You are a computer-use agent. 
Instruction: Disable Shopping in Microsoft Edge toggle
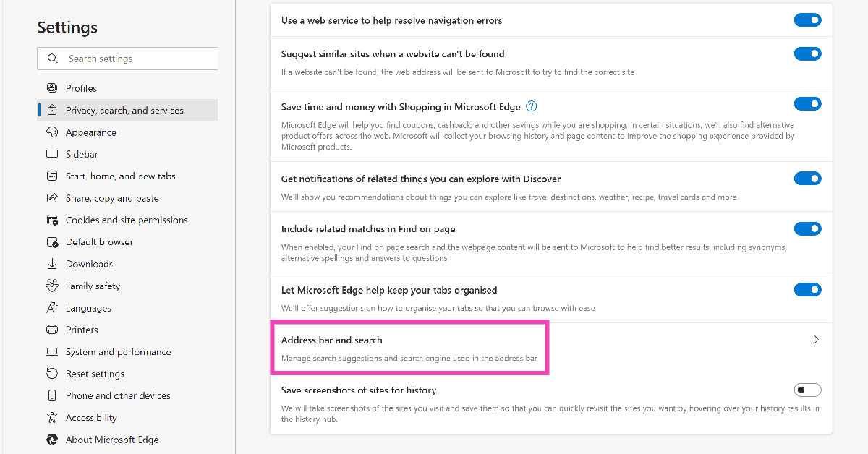pyautogui.click(x=807, y=104)
